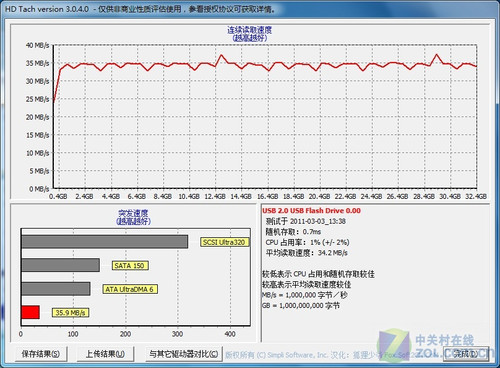Click the gray SCSI Ultra320 bar

[x=104, y=242]
